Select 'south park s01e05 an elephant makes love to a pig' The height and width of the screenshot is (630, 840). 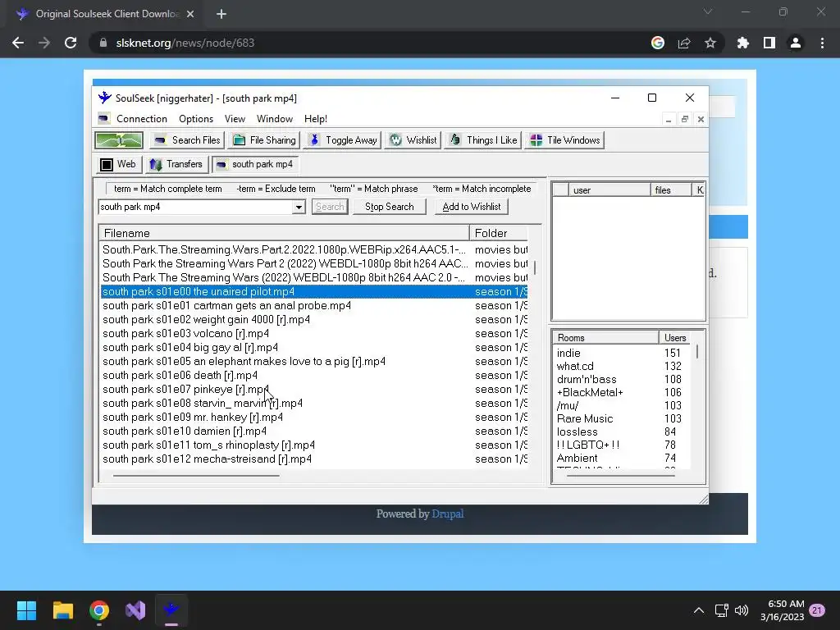tap(314, 361)
